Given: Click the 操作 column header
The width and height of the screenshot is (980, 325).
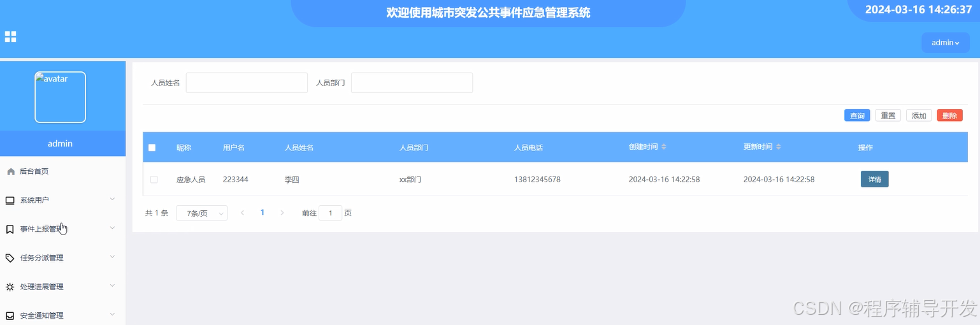Looking at the screenshot, I should [x=865, y=148].
